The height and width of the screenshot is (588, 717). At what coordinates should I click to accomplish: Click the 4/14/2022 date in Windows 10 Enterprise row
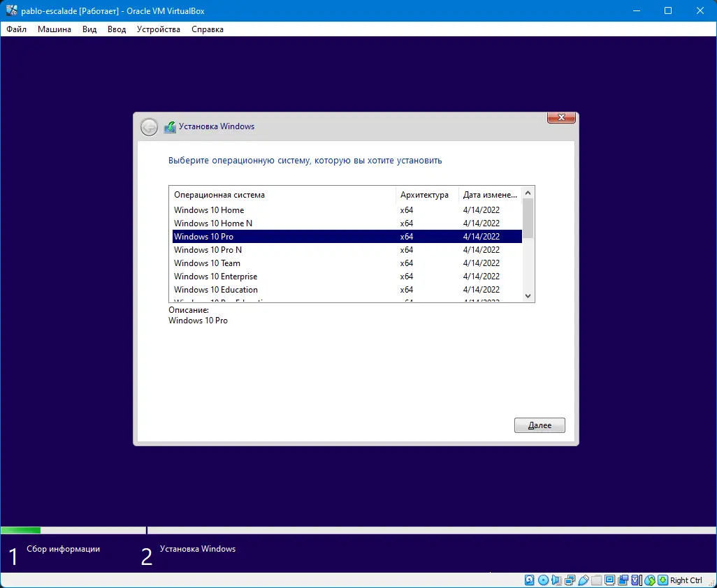[481, 277]
